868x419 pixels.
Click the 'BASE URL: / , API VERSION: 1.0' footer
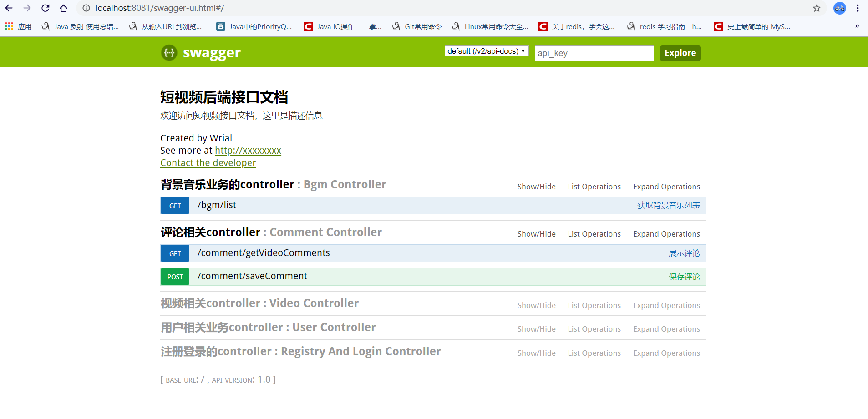pos(218,379)
